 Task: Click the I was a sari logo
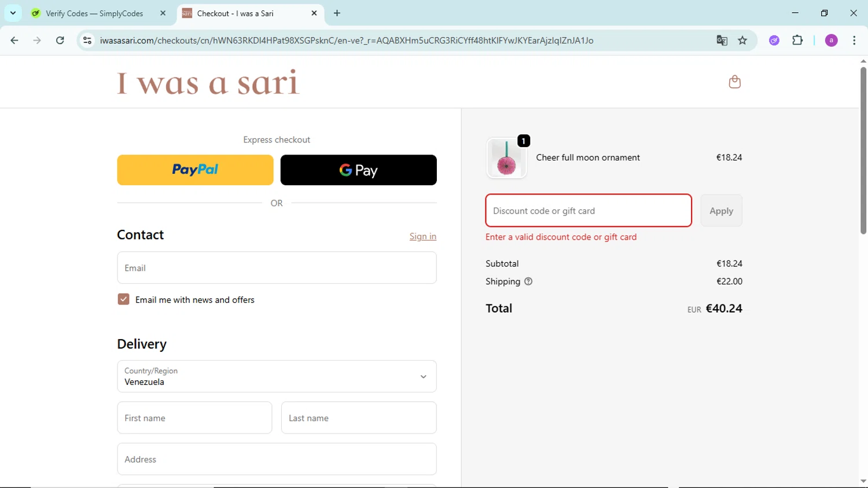tap(208, 82)
